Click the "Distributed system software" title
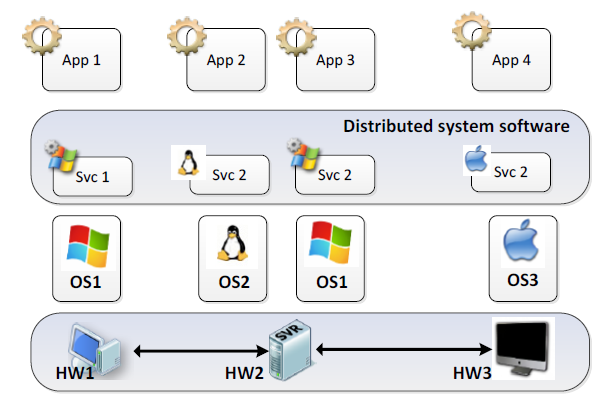The height and width of the screenshot is (414, 616). tap(456, 126)
